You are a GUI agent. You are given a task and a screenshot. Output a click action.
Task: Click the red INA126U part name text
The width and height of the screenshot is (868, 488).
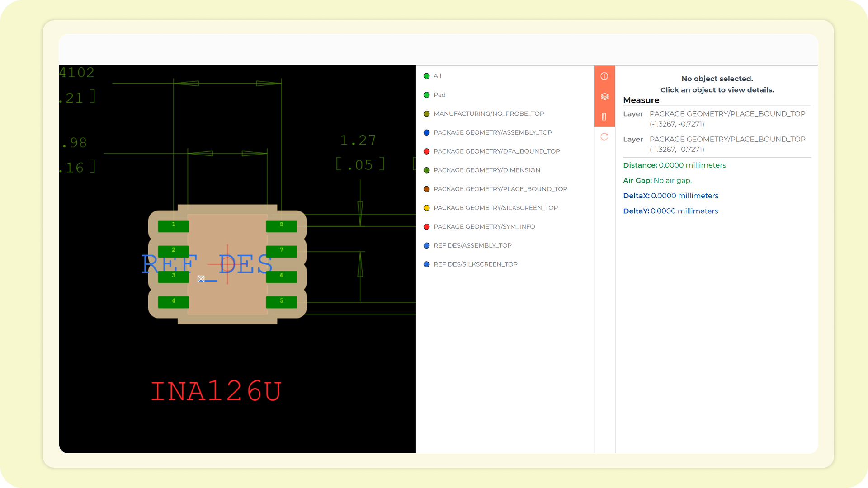(x=216, y=391)
